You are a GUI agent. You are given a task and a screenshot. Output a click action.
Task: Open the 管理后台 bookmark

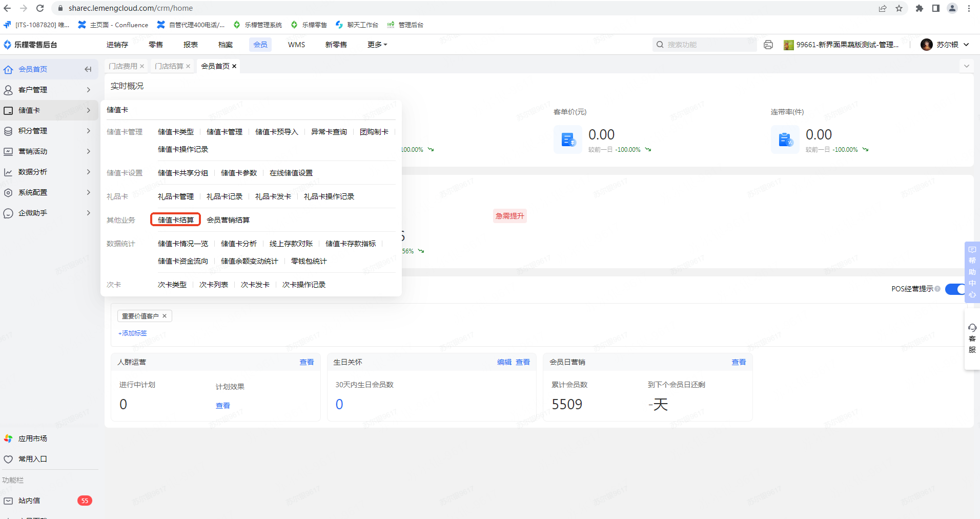click(x=405, y=25)
